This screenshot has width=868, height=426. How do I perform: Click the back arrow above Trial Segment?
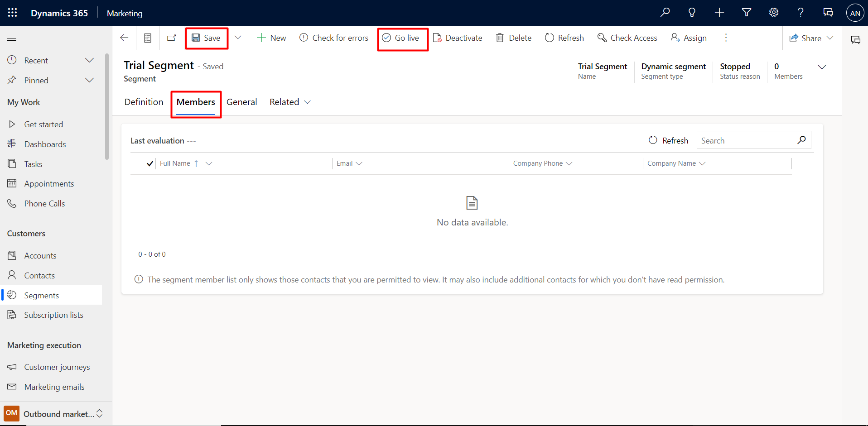(124, 38)
